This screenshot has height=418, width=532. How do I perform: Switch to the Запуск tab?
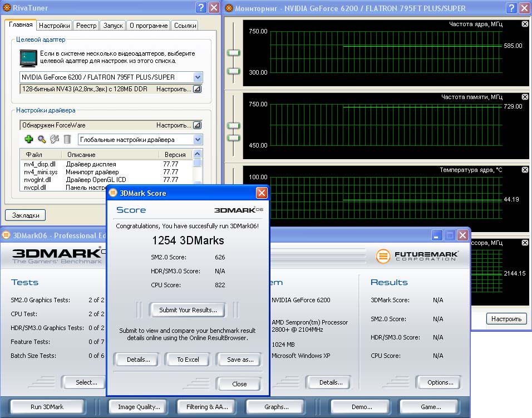tap(113, 26)
